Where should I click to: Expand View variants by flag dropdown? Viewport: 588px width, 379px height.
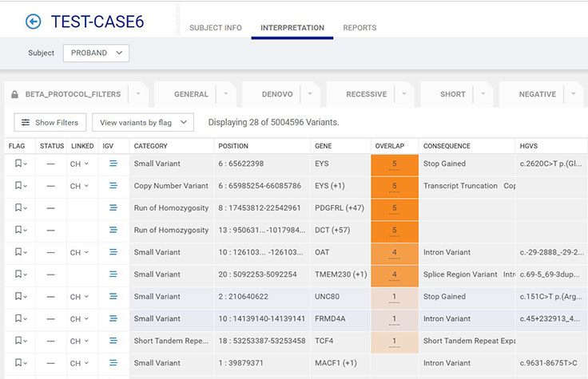[143, 122]
